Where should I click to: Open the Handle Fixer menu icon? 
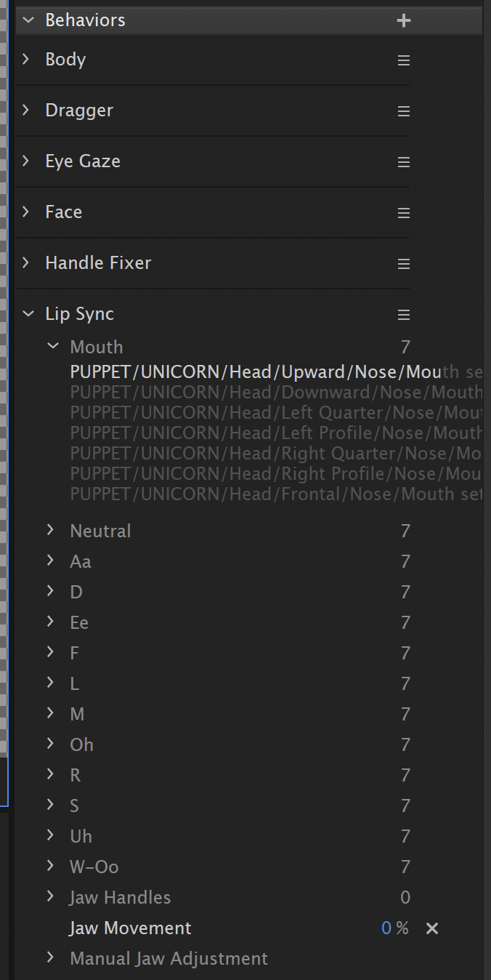coord(404,264)
